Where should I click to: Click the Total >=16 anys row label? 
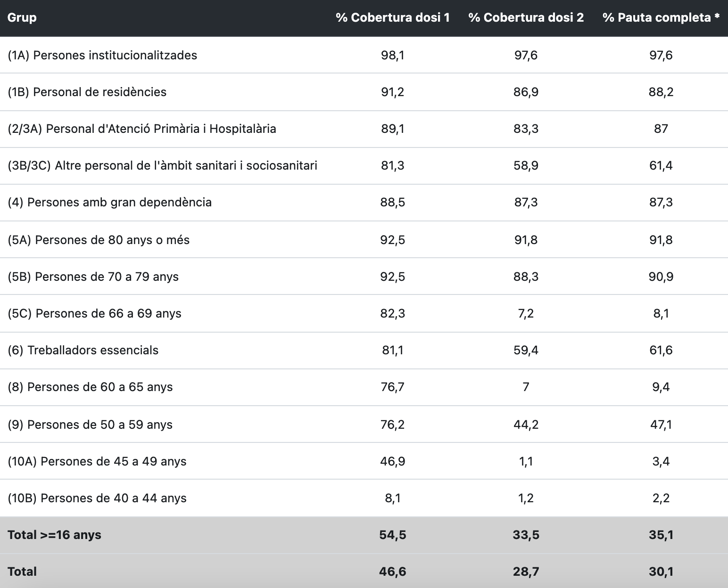coord(54,535)
